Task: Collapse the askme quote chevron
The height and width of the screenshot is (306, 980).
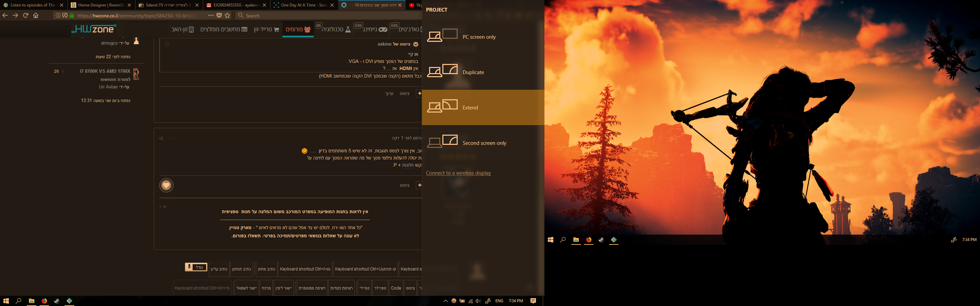Action: click(x=416, y=44)
